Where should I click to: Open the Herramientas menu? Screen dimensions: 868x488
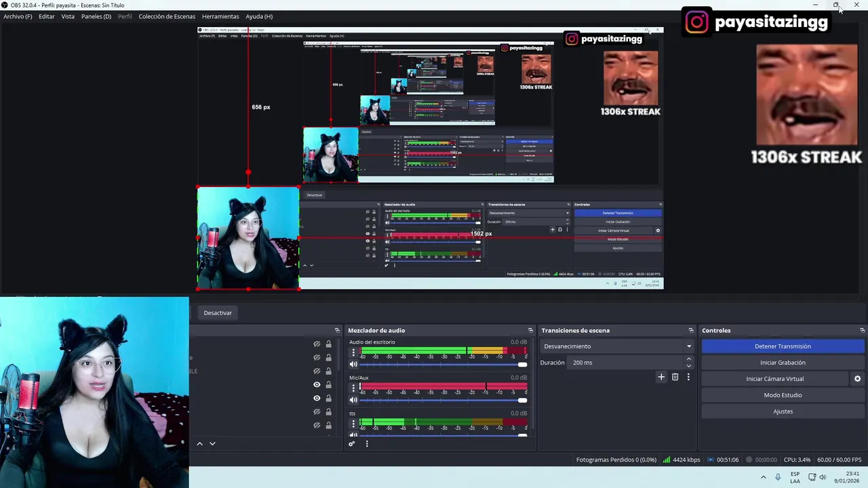(x=220, y=16)
